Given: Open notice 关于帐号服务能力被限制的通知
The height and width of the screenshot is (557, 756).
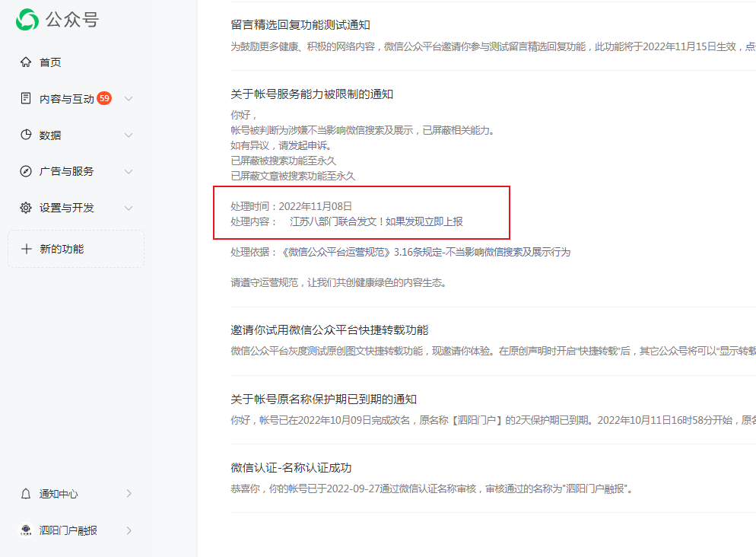Looking at the screenshot, I should tap(312, 94).
